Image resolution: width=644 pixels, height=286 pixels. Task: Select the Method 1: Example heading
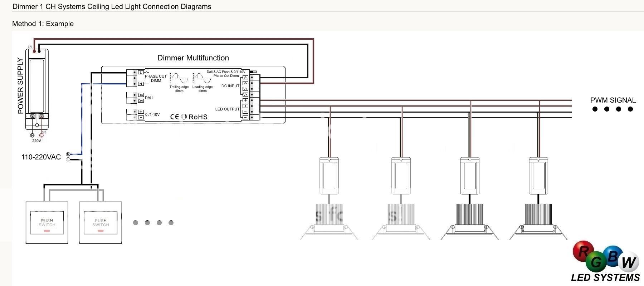click(43, 24)
